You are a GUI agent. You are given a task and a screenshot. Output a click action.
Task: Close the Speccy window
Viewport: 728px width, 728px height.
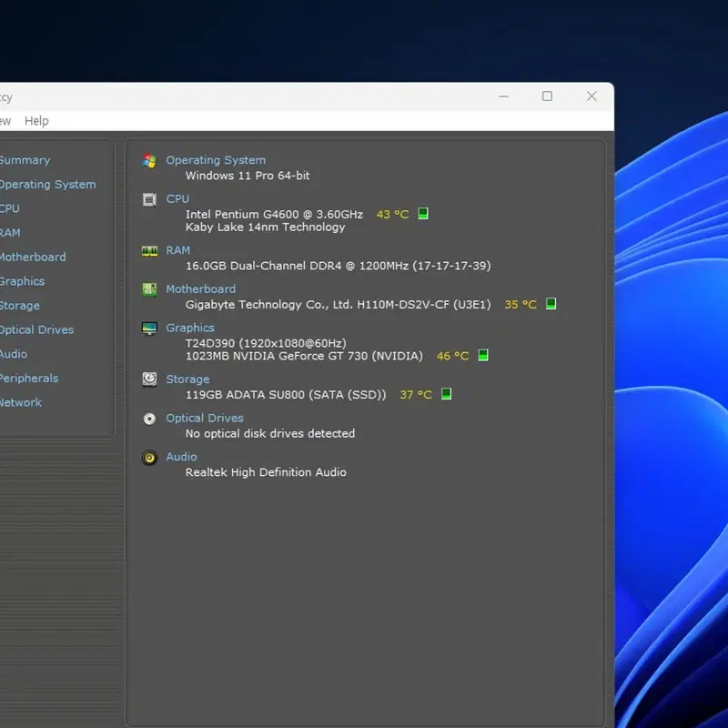(x=591, y=96)
